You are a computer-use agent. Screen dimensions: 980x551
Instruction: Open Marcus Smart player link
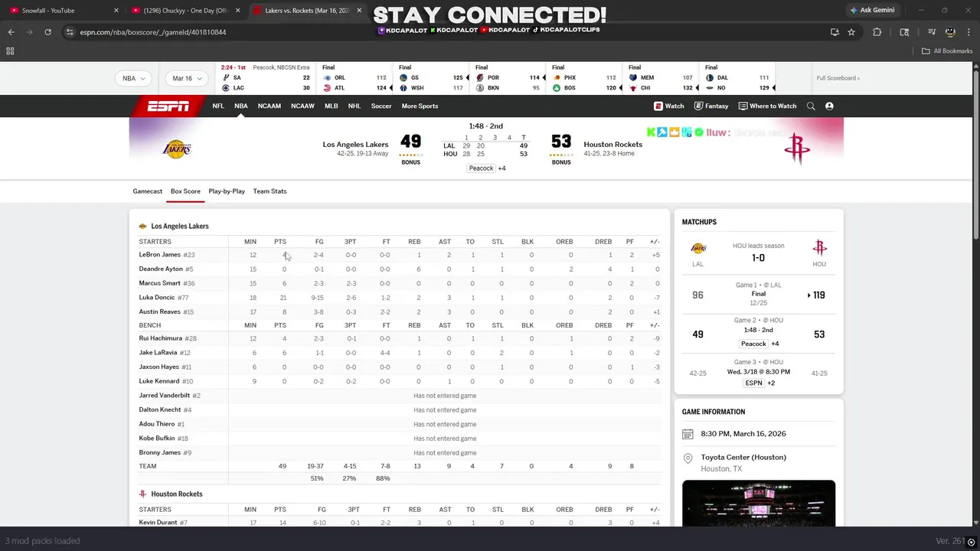click(159, 284)
